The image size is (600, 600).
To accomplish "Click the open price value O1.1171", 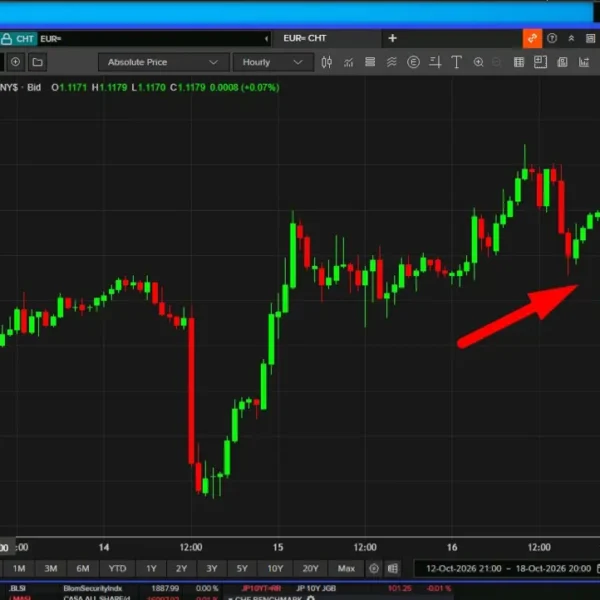I will point(69,87).
